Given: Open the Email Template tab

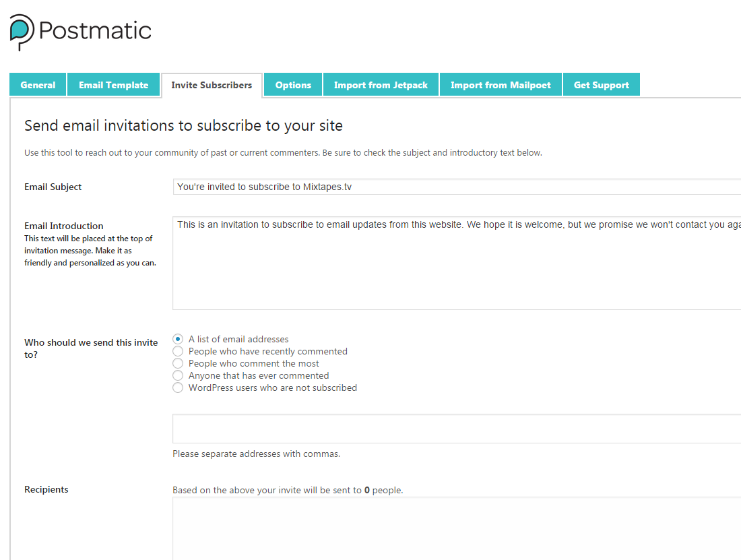Looking at the screenshot, I should pyautogui.click(x=113, y=84).
